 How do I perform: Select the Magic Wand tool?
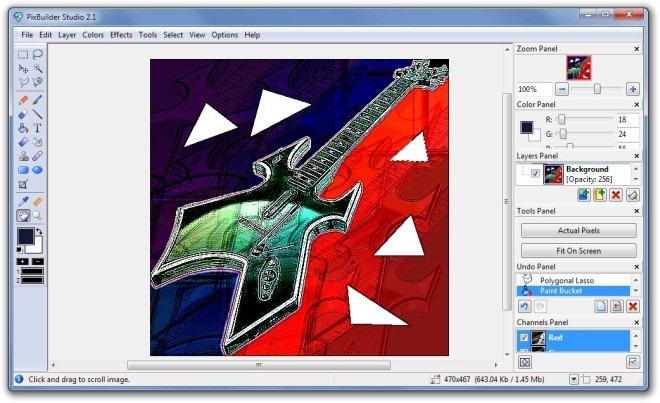pyautogui.click(x=37, y=68)
